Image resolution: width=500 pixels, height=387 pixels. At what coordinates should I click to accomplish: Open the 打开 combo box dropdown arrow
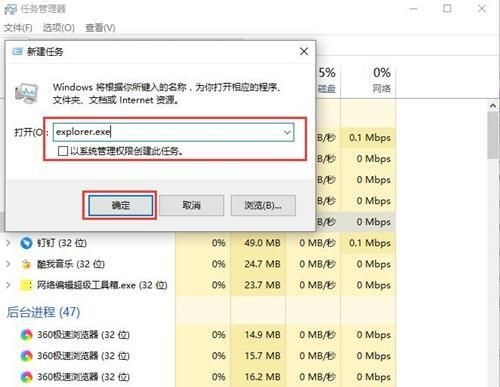click(x=287, y=132)
